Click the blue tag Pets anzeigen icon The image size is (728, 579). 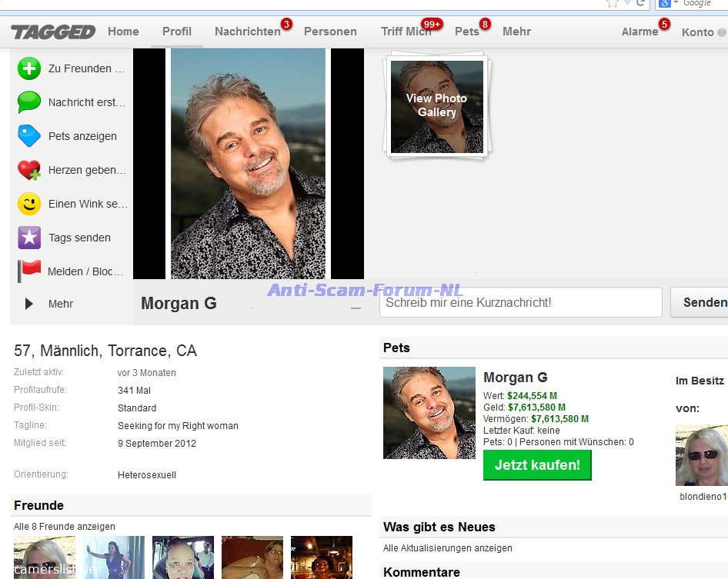(29, 136)
